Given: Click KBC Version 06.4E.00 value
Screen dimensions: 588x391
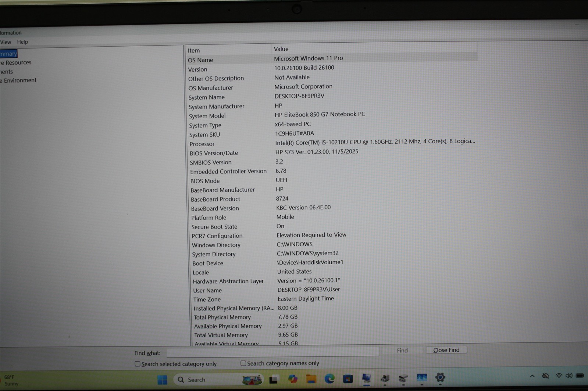Looking at the screenshot, I should 303,207.
